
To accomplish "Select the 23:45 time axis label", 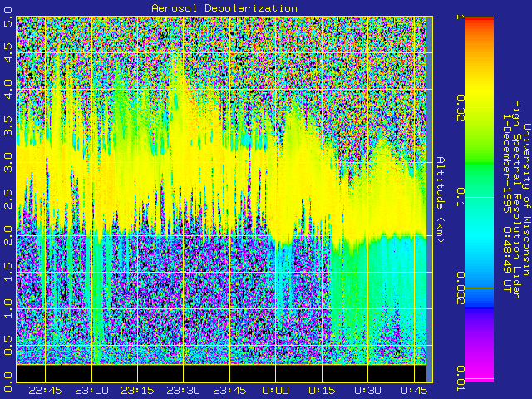I will click(x=229, y=391).
